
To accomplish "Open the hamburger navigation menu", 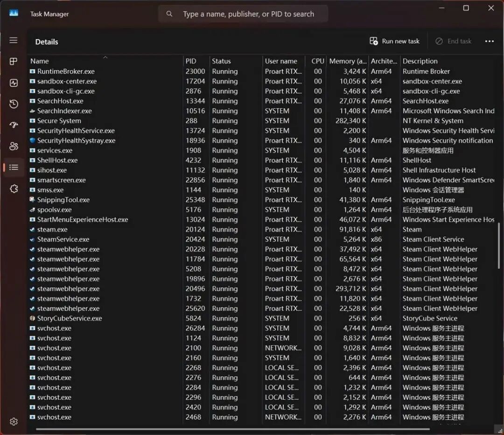I will point(14,40).
